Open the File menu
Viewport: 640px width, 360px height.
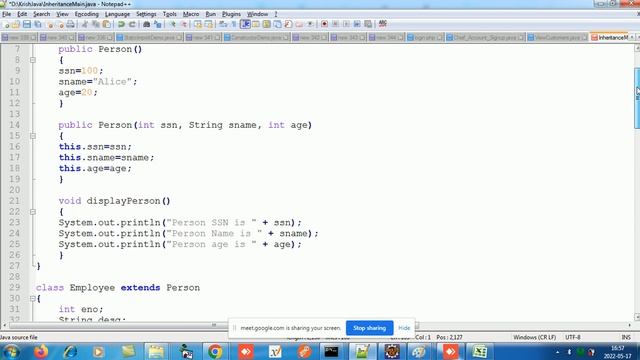tap(7, 14)
